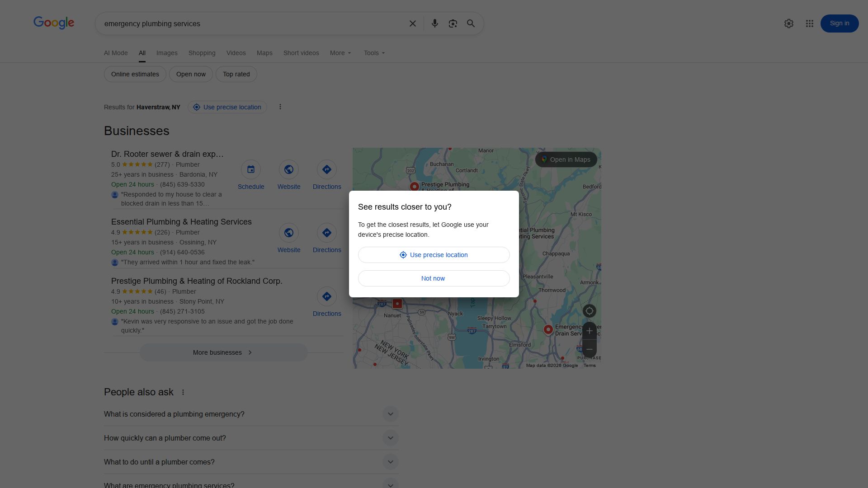Switch to the Images tab

pos(167,53)
